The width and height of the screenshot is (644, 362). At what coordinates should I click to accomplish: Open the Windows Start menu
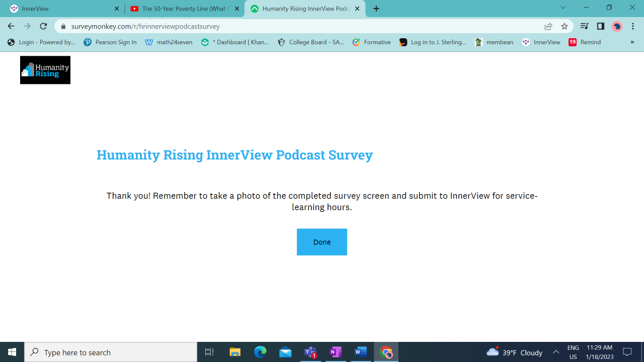pyautogui.click(x=12, y=352)
